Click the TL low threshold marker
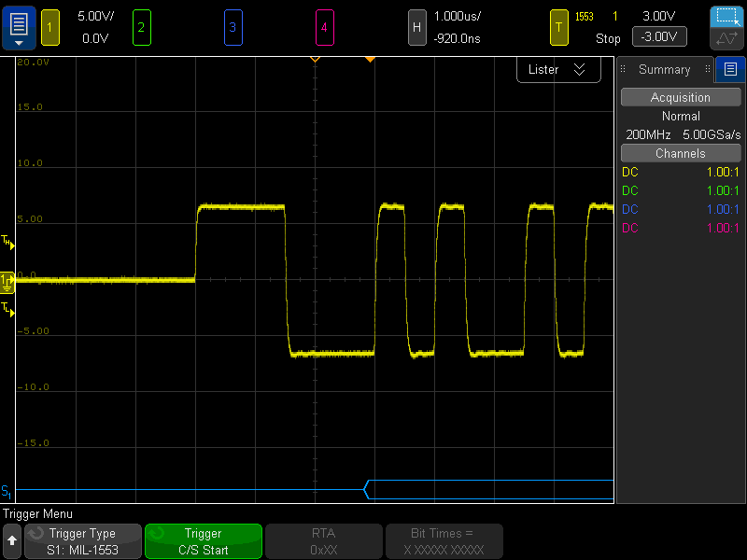This screenshot has height=560, width=747. tap(7, 309)
